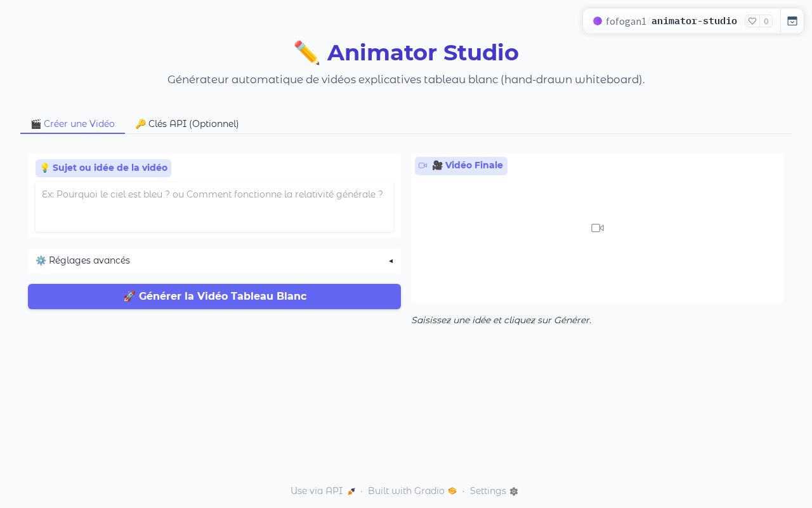The height and width of the screenshot is (508, 812).
Task: Open the Use via API link
Action: (x=323, y=491)
